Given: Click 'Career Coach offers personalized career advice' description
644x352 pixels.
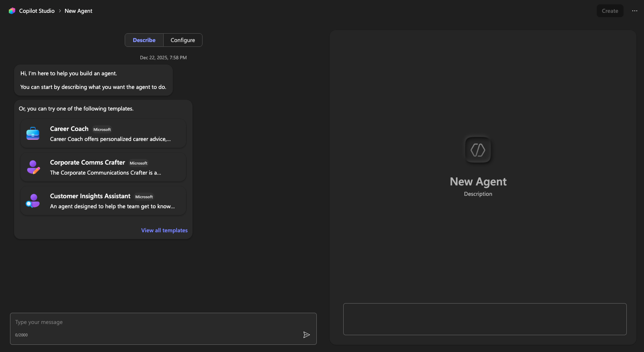Looking at the screenshot, I should click(110, 139).
